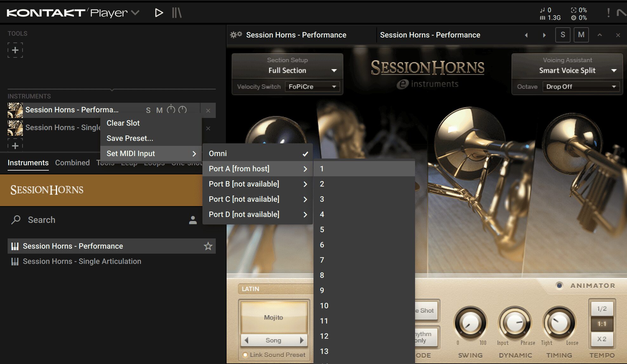Solo the Session Horns Performance slot
The width and height of the screenshot is (627, 364).
pyautogui.click(x=148, y=110)
